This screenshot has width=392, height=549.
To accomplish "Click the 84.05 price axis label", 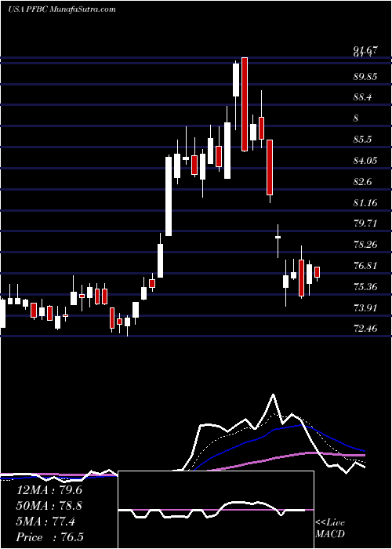I will pos(365,160).
